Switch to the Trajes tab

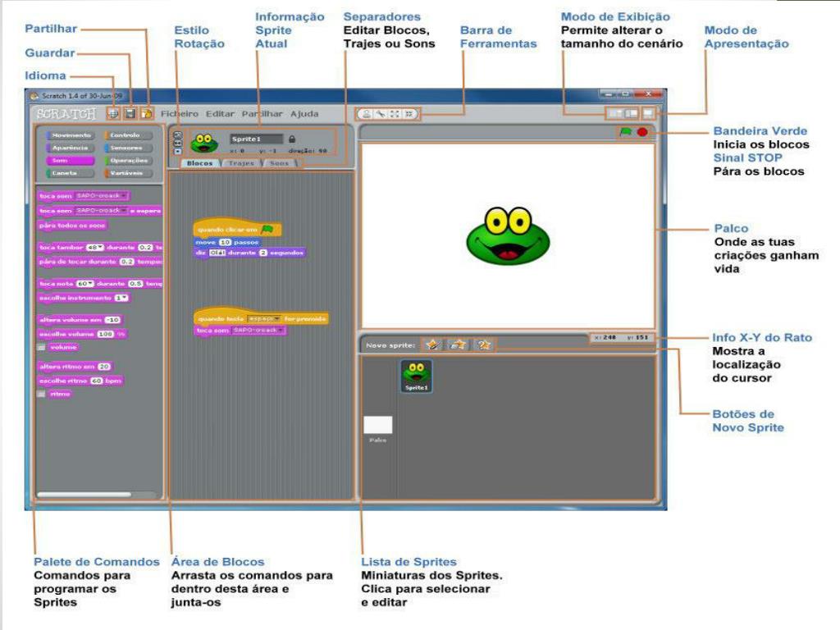241,163
